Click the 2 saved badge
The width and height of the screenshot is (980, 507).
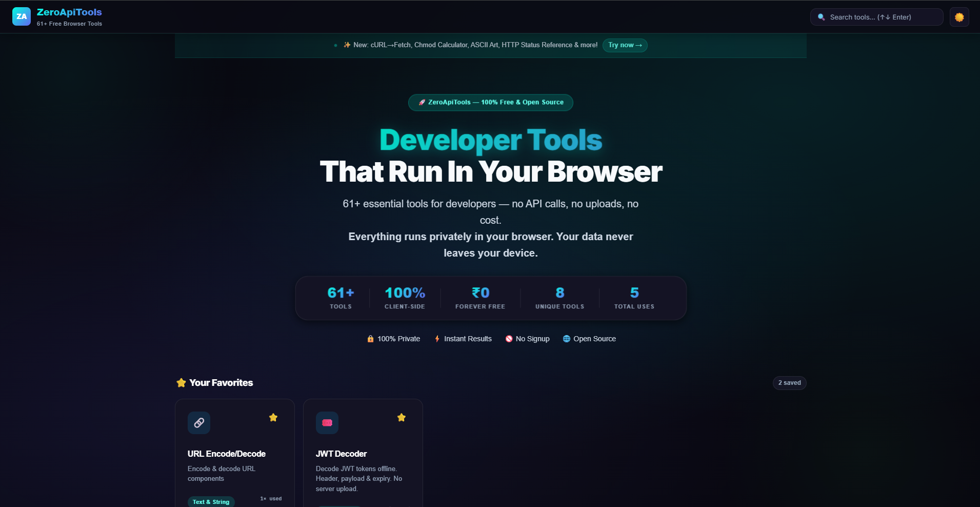[789, 383]
